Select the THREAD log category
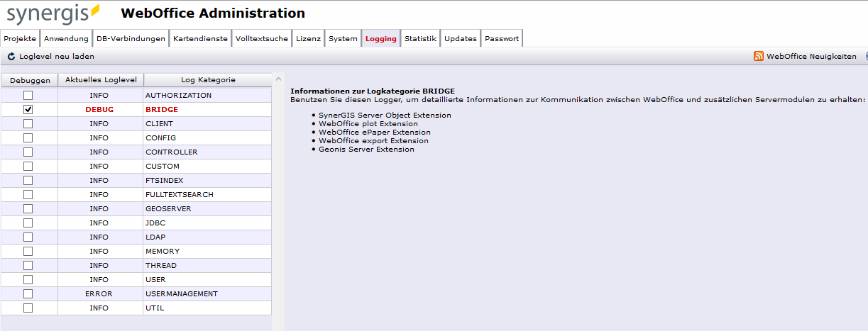Image resolution: width=868 pixels, height=331 pixels. point(161,265)
